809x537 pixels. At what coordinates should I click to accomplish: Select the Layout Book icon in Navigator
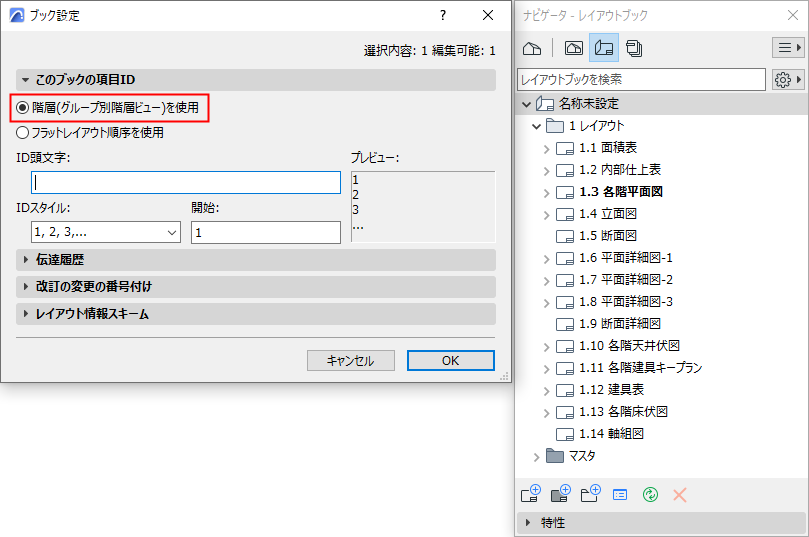604,48
